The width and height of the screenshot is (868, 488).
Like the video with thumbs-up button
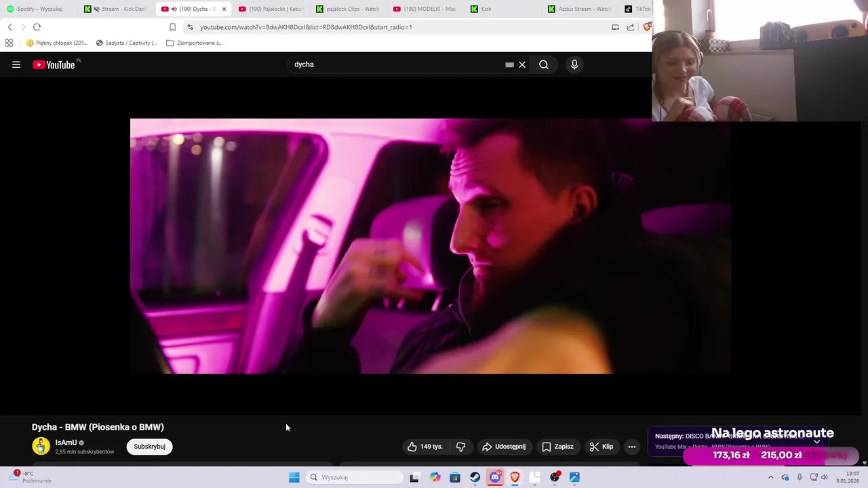(425, 447)
